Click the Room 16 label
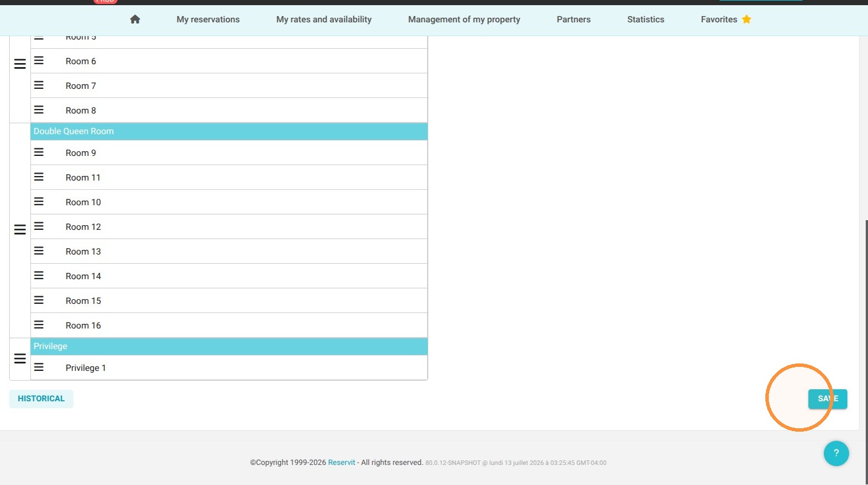Viewport: 868px width, 485px height. [x=83, y=326]
